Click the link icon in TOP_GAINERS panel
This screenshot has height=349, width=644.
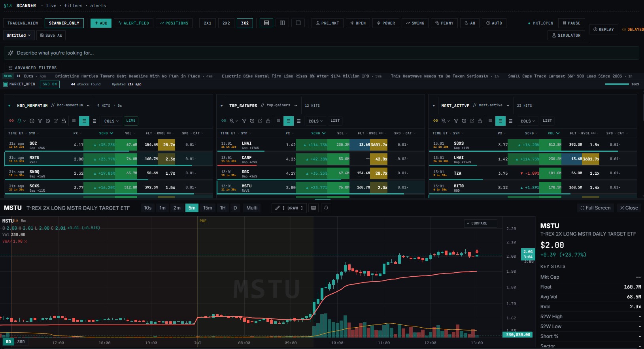pos(224,121)
